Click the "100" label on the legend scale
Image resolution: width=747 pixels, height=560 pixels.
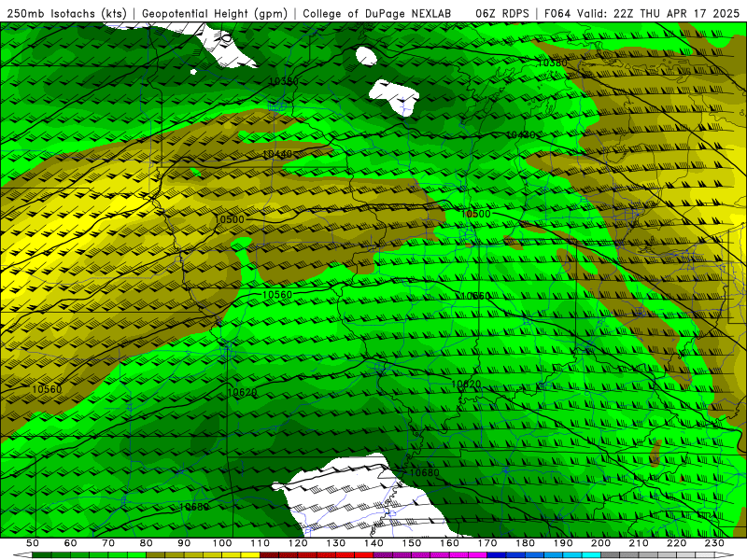pos(222,543)
